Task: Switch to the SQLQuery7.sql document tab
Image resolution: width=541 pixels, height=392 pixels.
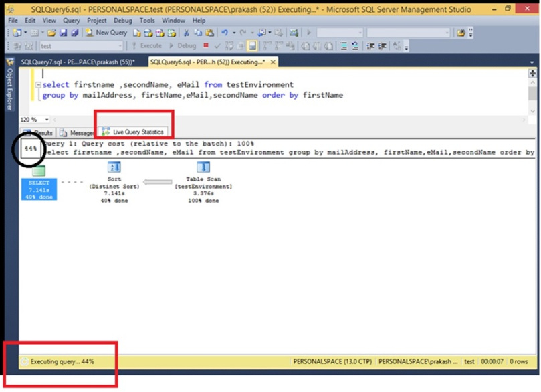Action: coord(77,62)
